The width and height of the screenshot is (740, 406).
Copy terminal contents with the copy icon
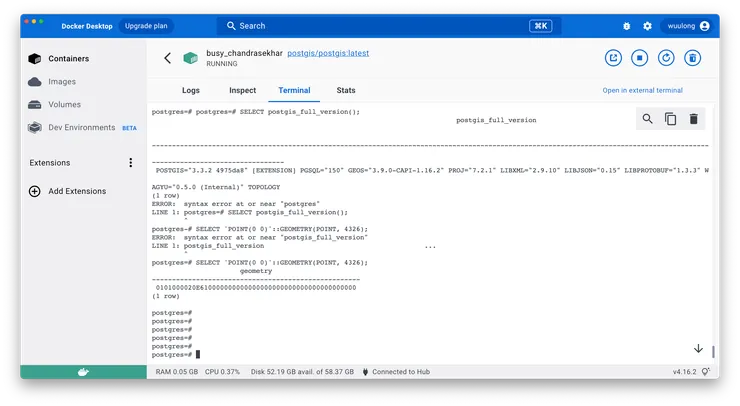[670, 119]
